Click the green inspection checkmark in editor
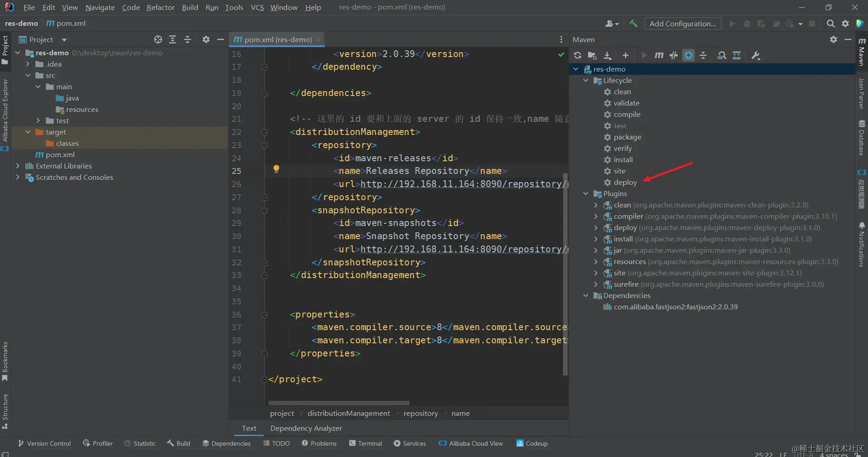The image size is (868, 457). click(561, 54)
